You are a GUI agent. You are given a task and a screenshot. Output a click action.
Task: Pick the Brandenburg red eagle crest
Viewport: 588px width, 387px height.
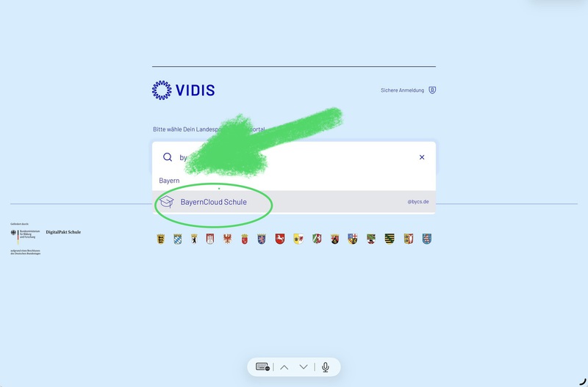[x=227, y=239]
